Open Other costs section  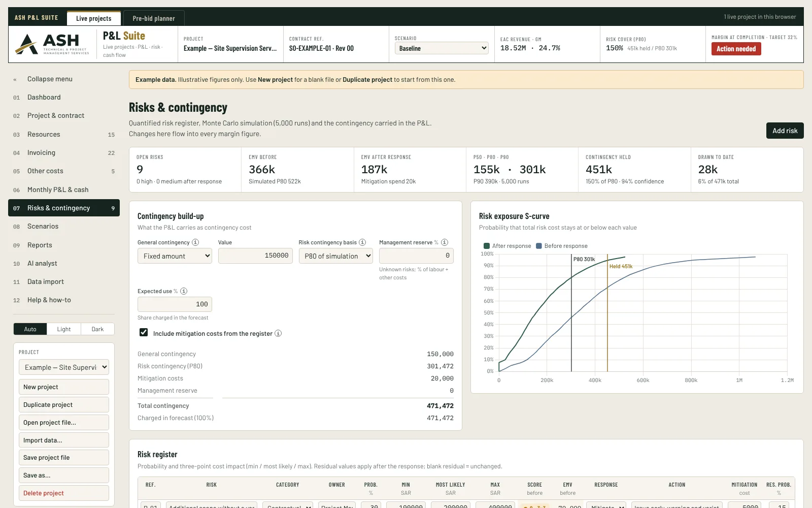click(64, 171)
